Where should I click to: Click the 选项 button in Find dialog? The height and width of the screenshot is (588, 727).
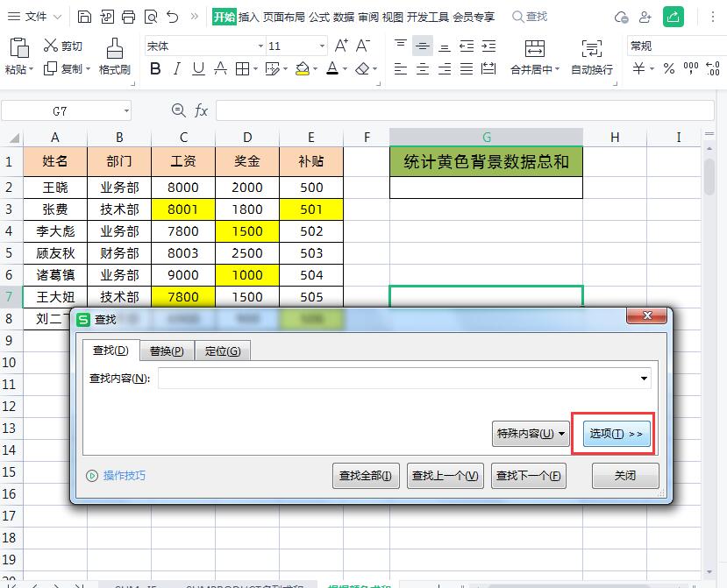pyautogui.click(x=617, y=434)
